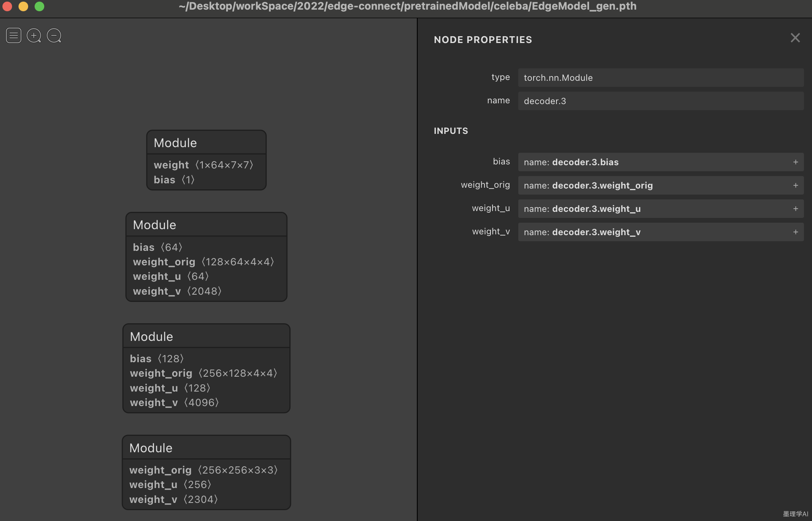Click weight_orig 128×64×4×4 entry

point(203,262)
